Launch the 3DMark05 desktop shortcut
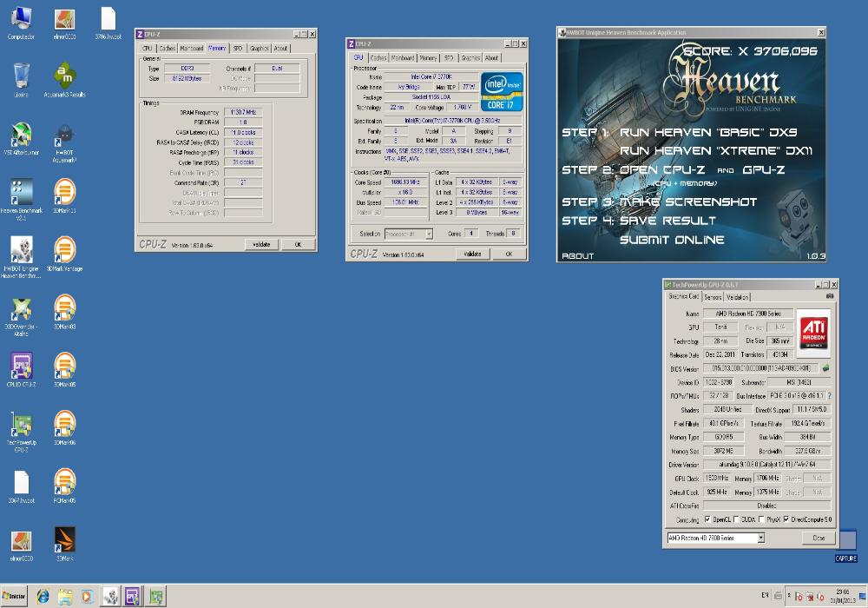This screenshot has height=608, width=868. 64,369
